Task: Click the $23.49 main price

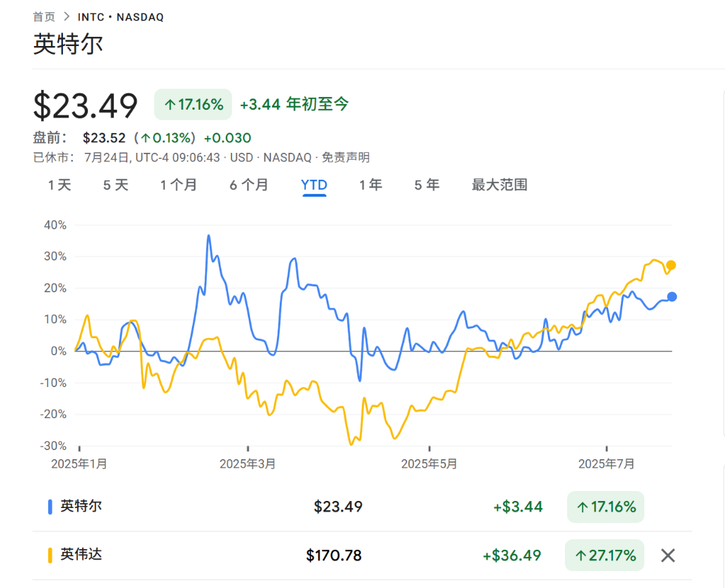Action: point(86,106)
